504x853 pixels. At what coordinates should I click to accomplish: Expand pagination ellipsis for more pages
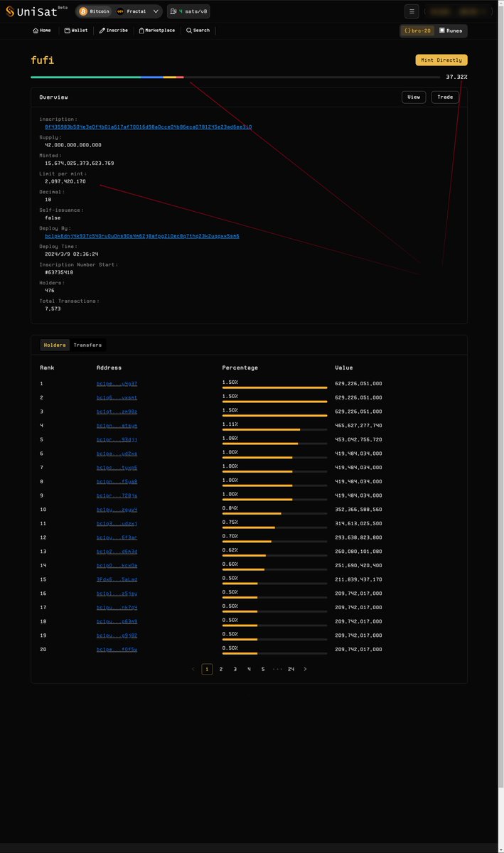277,669
